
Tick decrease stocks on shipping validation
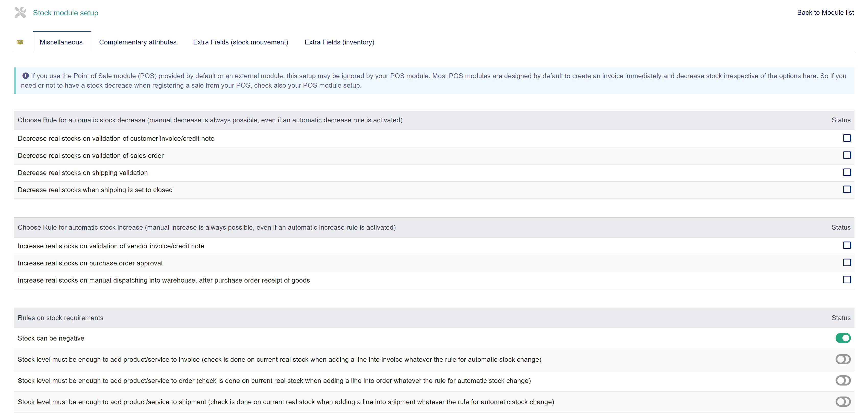(847, 173)
